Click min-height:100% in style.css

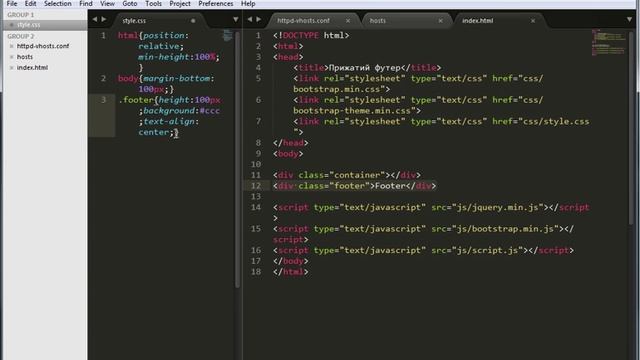[x=178, y=57]
